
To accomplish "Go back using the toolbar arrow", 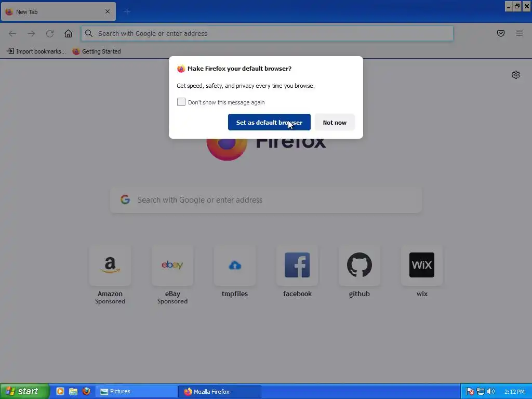I will click(x=12, y=33).
